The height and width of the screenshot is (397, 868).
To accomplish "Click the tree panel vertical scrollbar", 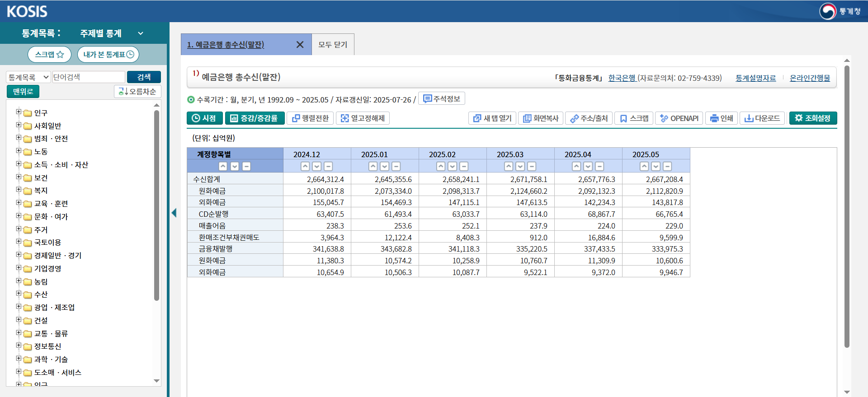I will [x=156, y=206].
